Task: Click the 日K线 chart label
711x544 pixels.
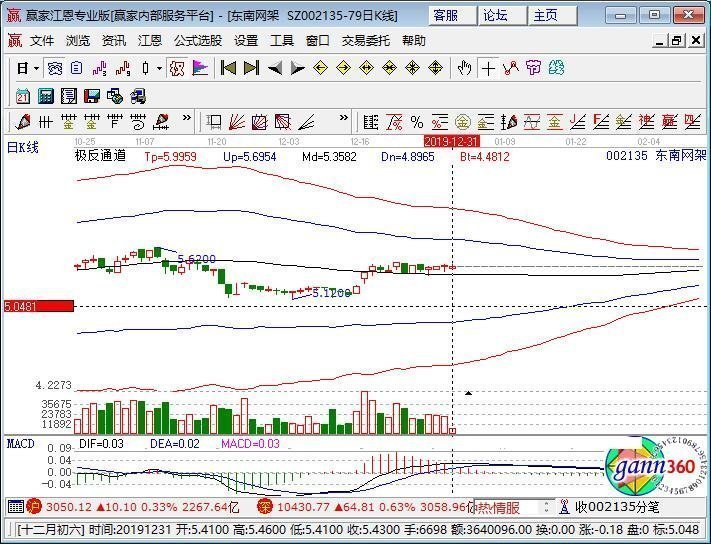Action: click(23, 147)
